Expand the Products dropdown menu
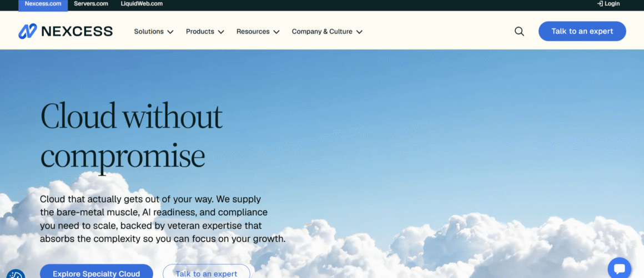This screenshot has height=278, width=644. pos(205,32)
